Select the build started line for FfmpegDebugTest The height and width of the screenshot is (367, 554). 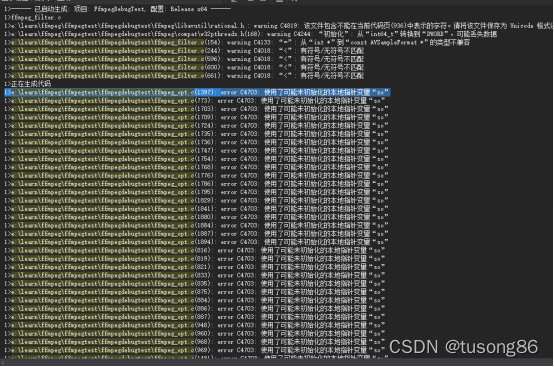118,9
